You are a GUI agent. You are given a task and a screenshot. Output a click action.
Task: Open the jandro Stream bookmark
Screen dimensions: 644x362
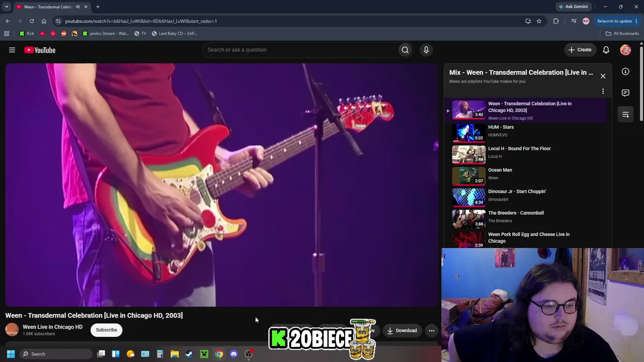(106, 34)
